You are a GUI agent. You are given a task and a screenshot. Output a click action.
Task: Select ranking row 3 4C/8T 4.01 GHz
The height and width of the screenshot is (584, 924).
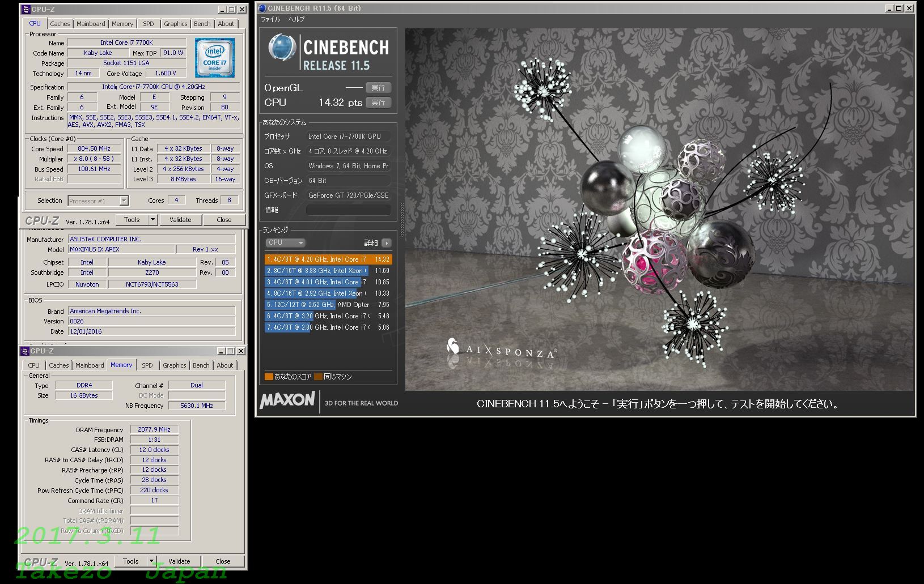(328, 282)
